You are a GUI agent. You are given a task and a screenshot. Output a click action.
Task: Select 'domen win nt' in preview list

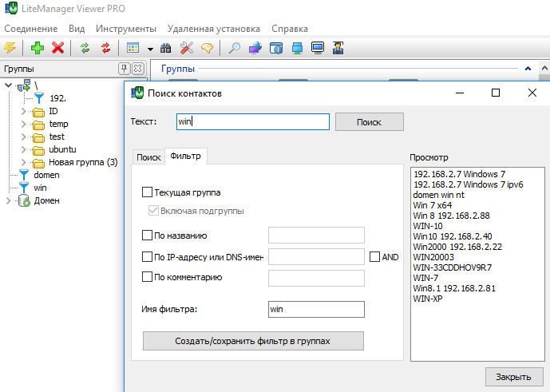[439, 195]
